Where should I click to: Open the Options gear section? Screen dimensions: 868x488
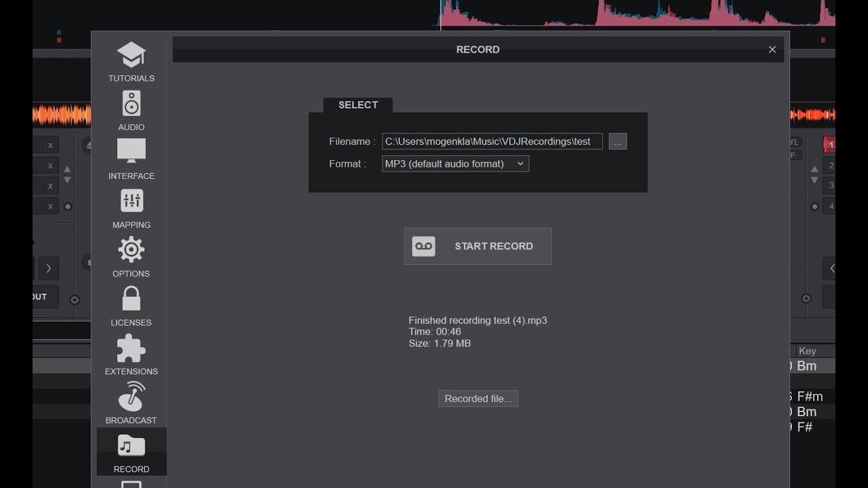pyautogui.click(x=132, y=256)
